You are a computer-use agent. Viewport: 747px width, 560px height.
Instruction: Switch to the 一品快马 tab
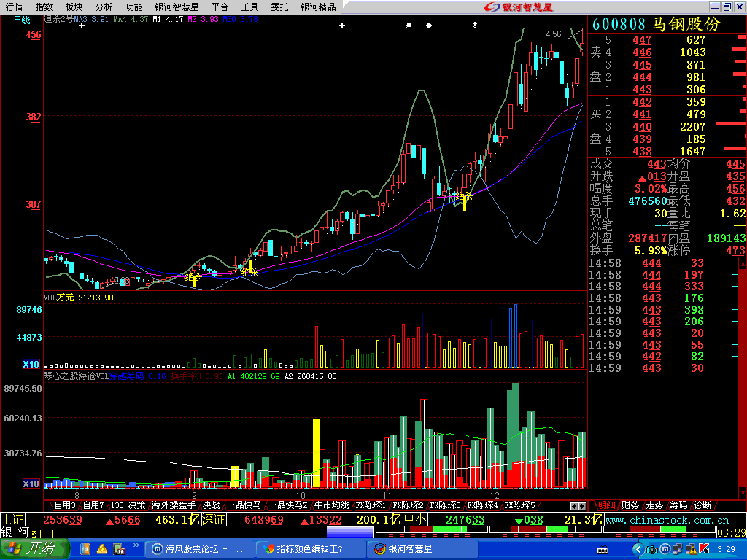[x=244, y=505]
